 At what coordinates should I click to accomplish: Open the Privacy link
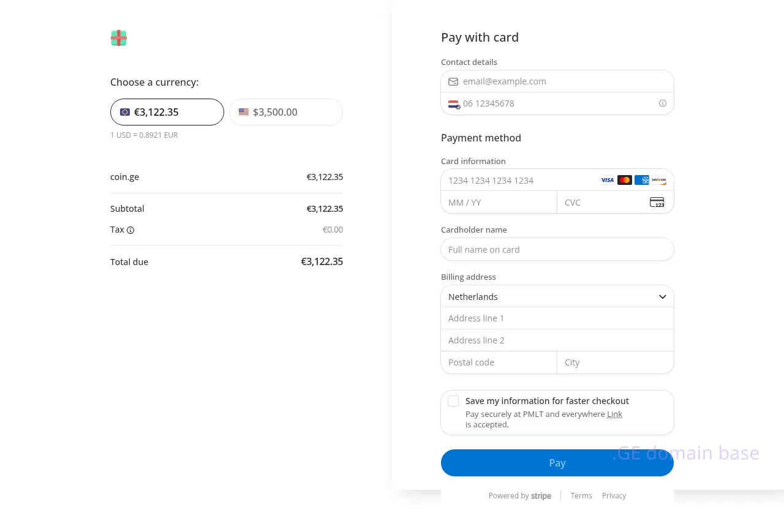click(x=614, y=496)
